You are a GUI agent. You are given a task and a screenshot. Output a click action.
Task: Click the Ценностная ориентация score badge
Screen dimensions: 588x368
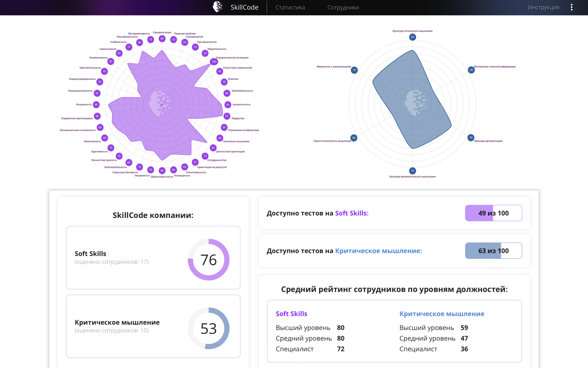point(213,148)
